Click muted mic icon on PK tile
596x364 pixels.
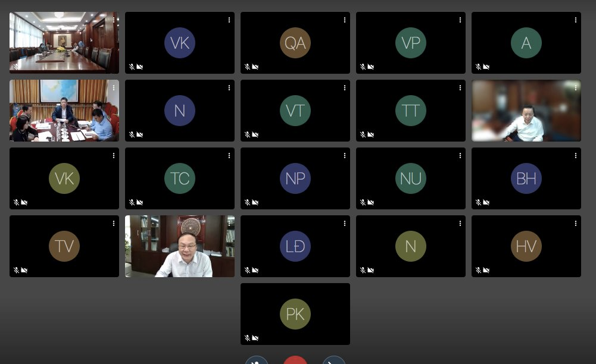[x=247, y=338]
